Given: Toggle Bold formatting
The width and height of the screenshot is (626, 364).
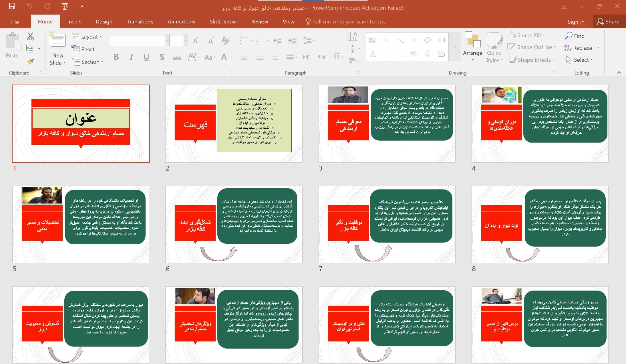Looking at the screenshot, I should coord(116,57).
